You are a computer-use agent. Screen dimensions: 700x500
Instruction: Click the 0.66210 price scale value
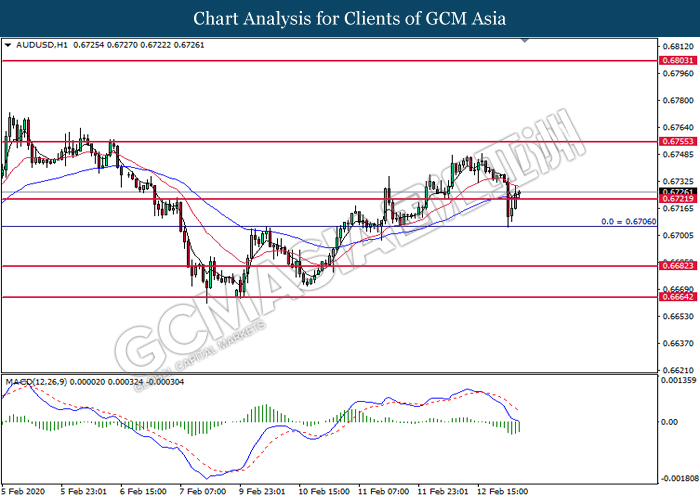point(678,370)
